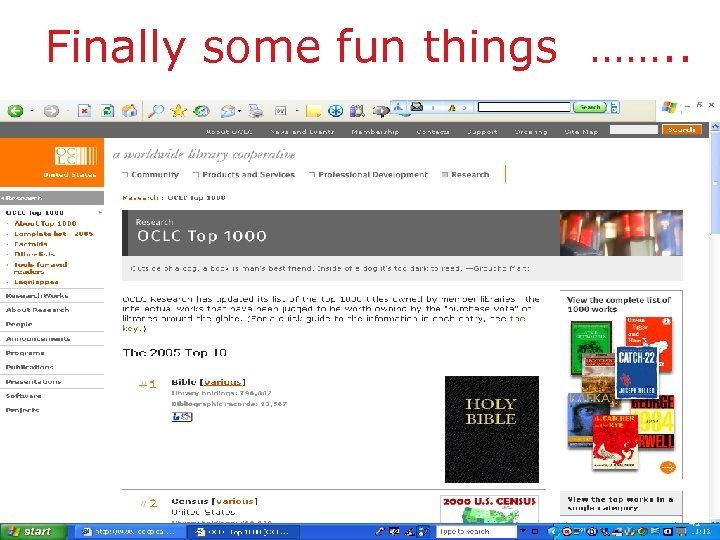Click the green browser Back arrow
The image size is (720, 540).
[16, 111]
